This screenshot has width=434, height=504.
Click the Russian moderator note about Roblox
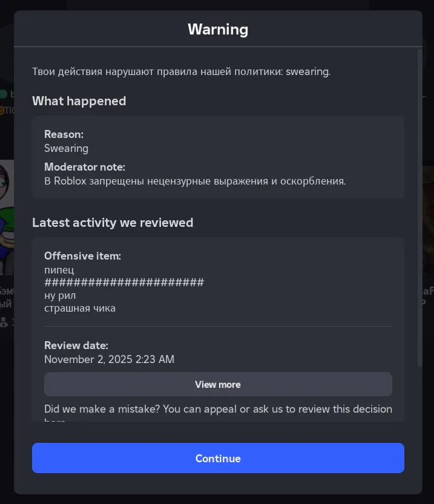click(x=195, y=181)
